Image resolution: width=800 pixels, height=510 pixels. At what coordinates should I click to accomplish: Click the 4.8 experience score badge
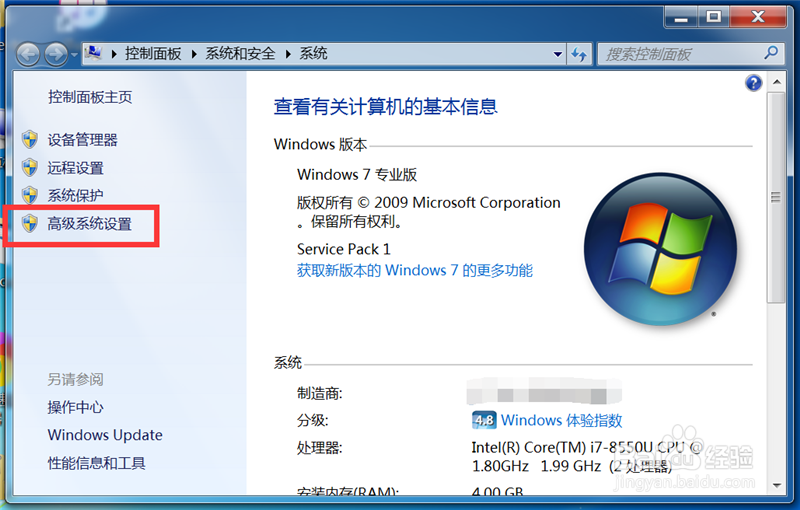[484, 420]
